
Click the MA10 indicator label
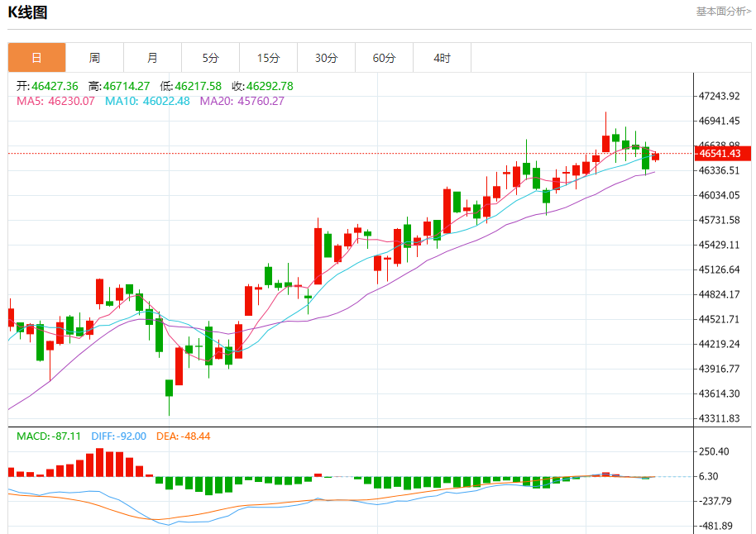(x=147, y=101)
